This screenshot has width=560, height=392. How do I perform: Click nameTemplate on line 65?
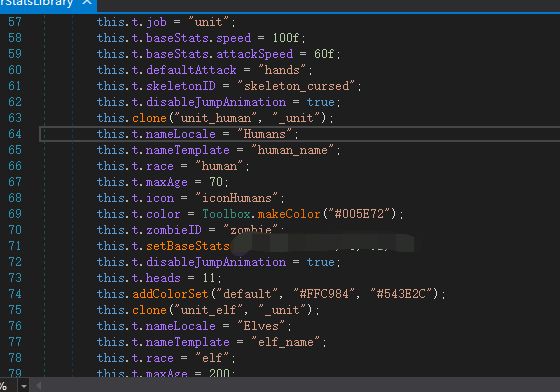pos(188,150)
